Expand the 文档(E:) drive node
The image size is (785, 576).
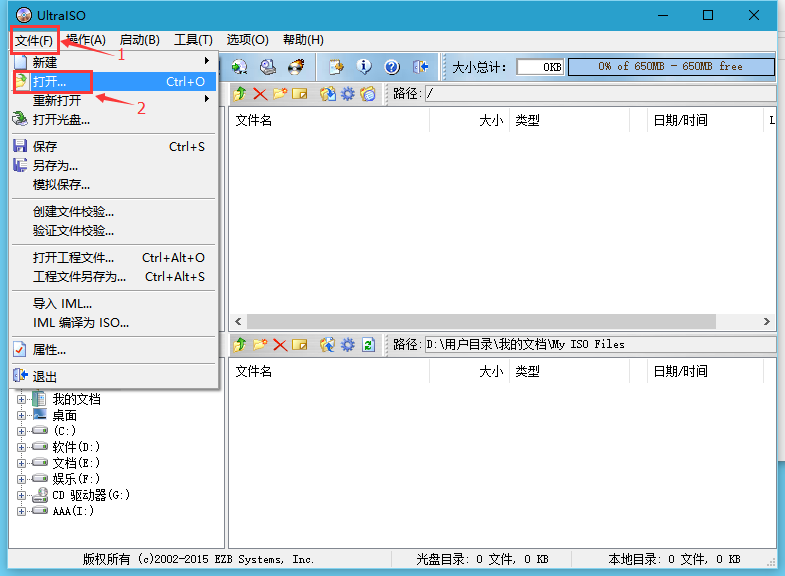click(x=21, y=463)
